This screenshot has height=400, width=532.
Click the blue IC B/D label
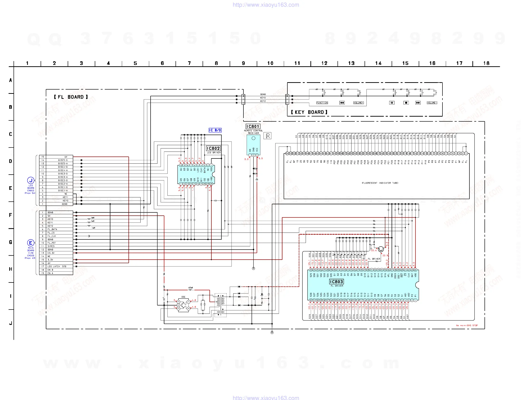pos(215,130)
